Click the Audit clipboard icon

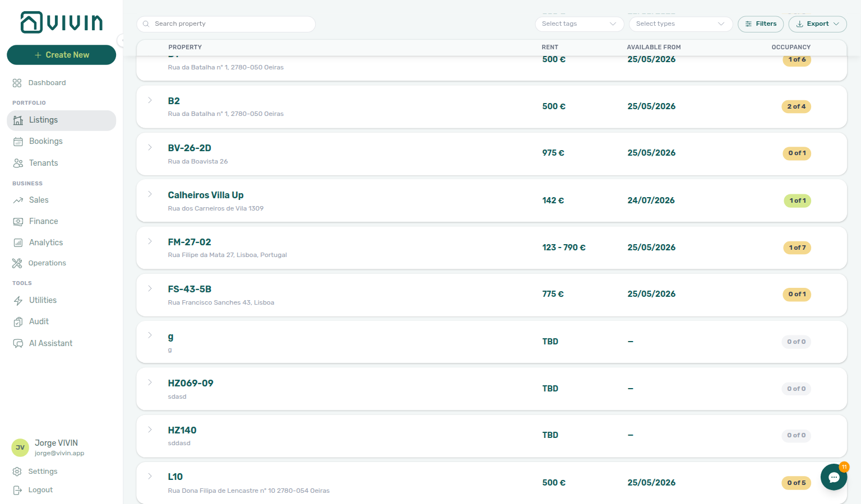click(x=18, y=321)
